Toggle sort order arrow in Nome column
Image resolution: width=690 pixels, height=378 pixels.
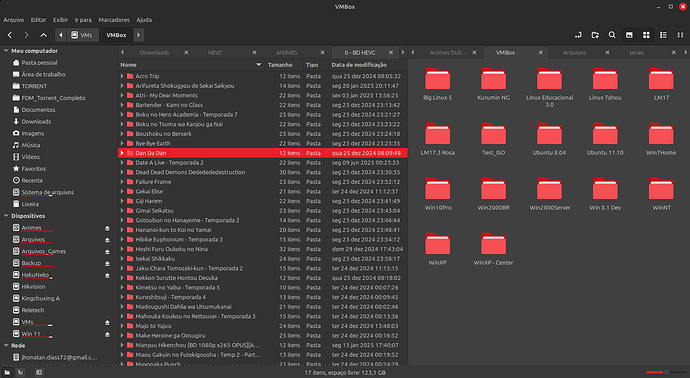259,65
